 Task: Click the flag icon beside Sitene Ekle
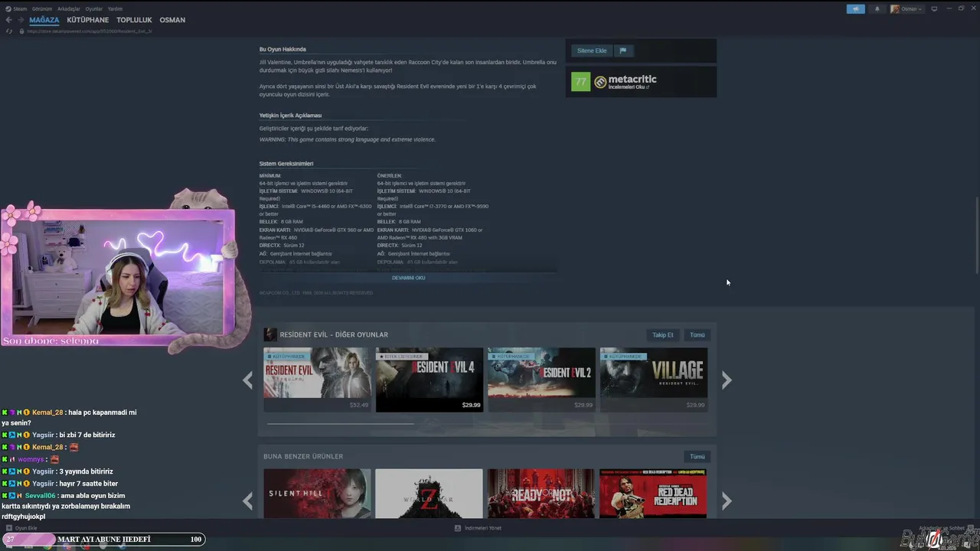tap(622, 51)
